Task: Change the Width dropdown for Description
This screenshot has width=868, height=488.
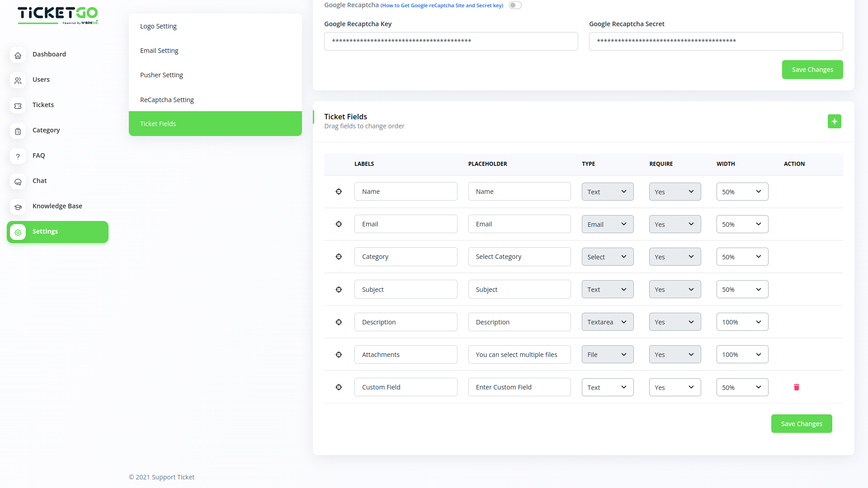Action: (x=742, y=321)
